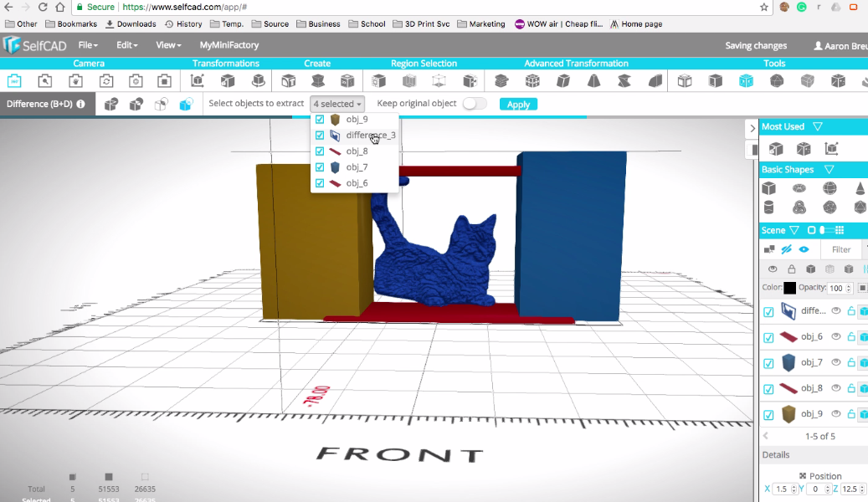
Task: Click the sphere mesh icon in Tools
Action: click(777, 81)
